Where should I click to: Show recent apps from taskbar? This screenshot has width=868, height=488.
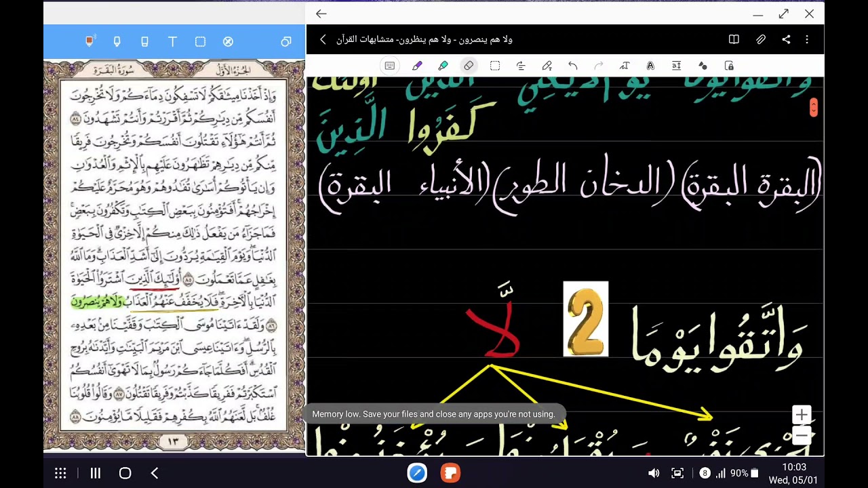pos(96,473)
